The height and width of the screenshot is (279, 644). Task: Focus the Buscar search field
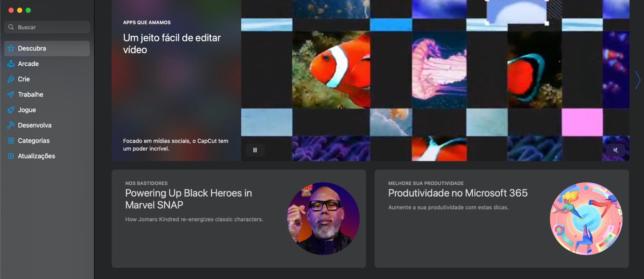point(47,27)
